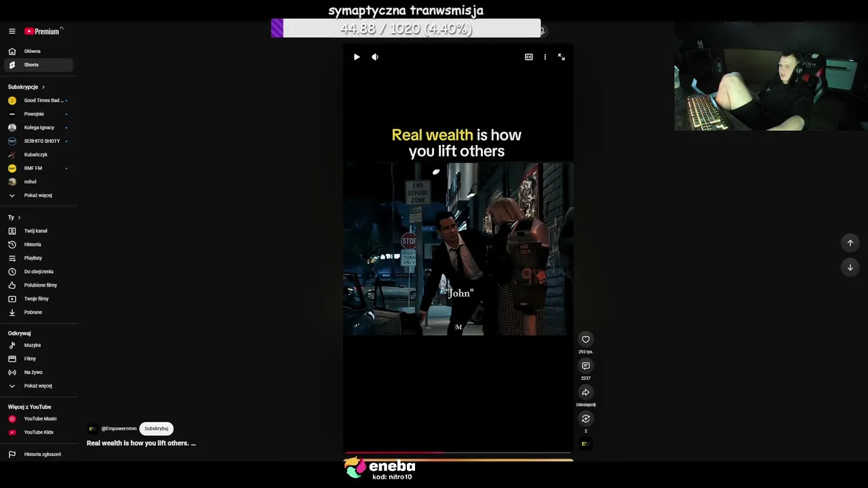Open RMF FM channel
Screen dimensions: 868x488
tap(39, 168)
